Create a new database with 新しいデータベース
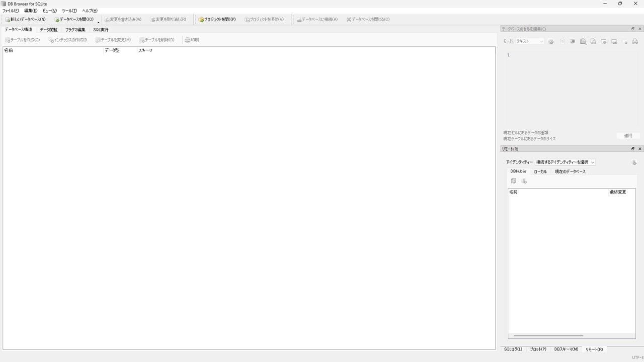644x362 pixels. coord(25,19)
